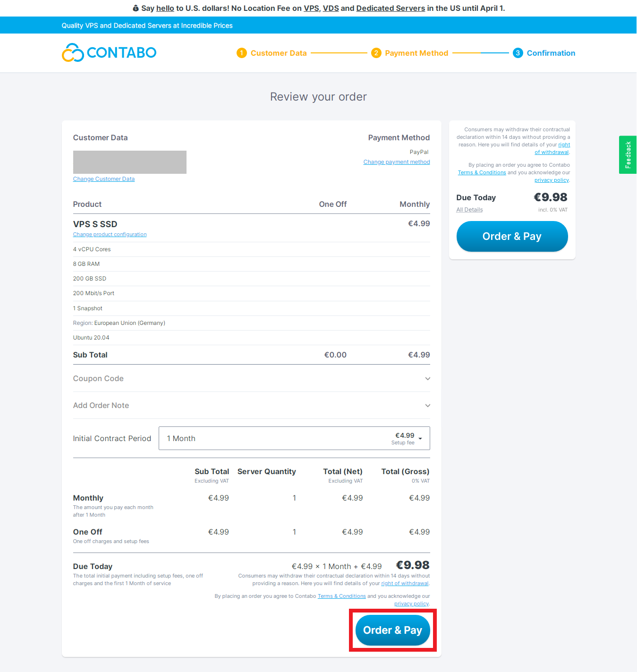Open bottom right of withdrawal link
This screenshot has width=637, height=672.
click(x=405, y=583)
